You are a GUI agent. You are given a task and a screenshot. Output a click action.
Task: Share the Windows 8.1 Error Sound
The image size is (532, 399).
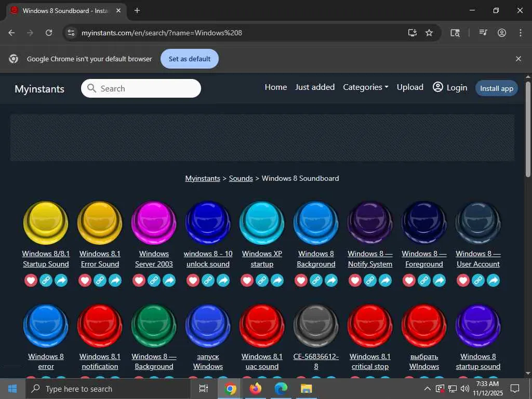pos(115,280)
